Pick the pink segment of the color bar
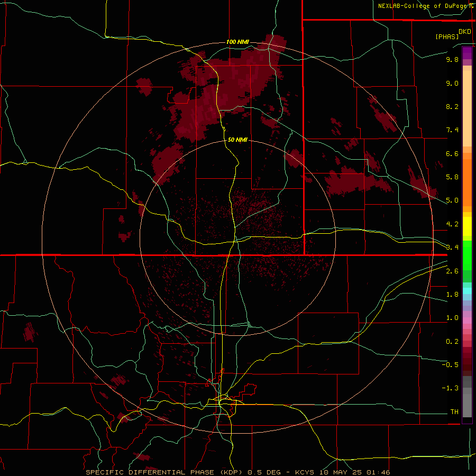 click(x=467, y=321)
